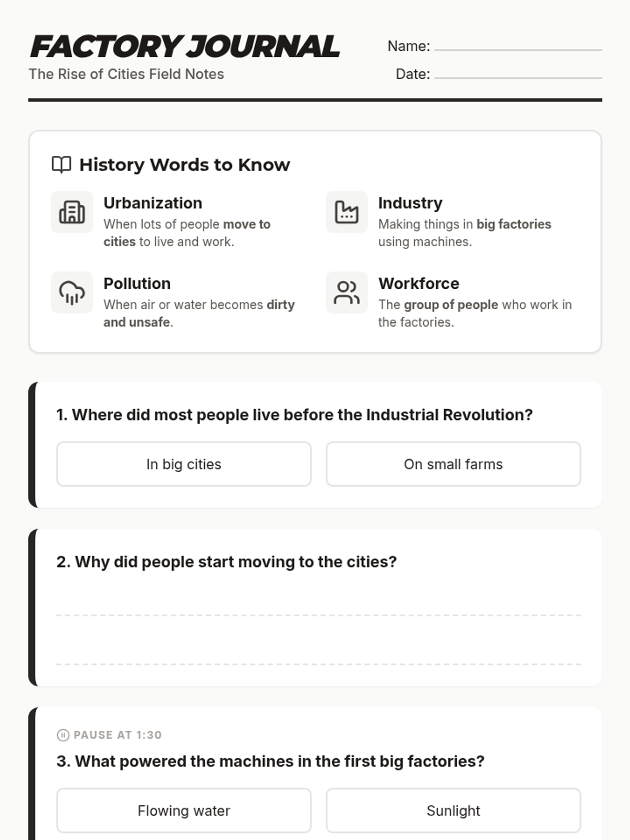This screenshot has height=840, width=630.
Task: Choose the "On small farms" answer
Action: coord(453,464)
